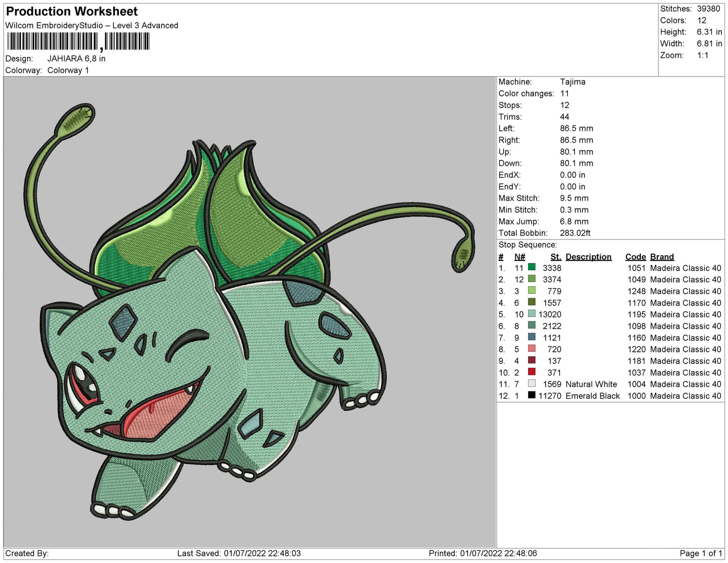Viewport: 728px width, 563px height.
Task: Click the stitch count '39380'
Action: (708, 9)
